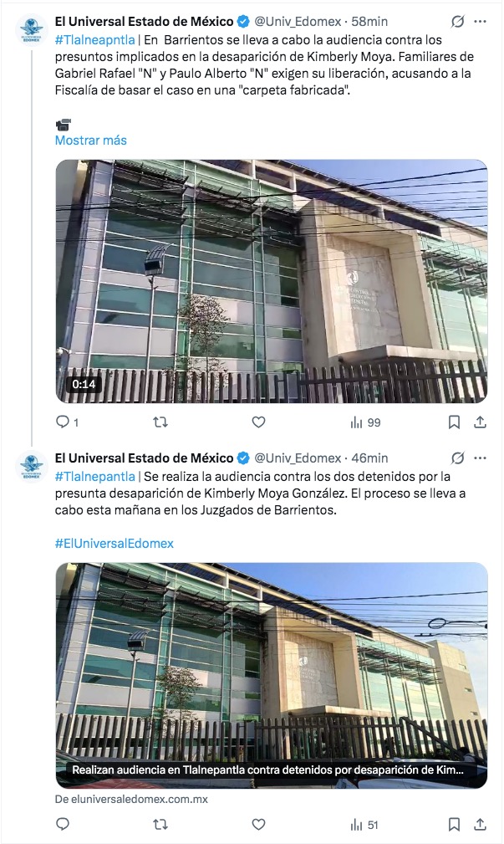View analytics showing 51 views

coord(364,825)
